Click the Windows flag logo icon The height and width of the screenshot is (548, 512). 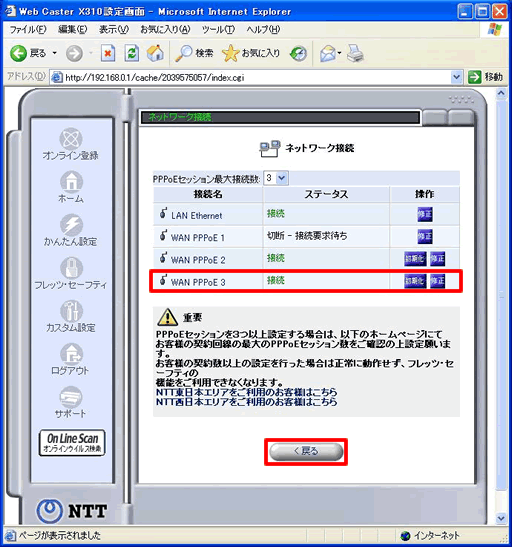tap(495, 30)
